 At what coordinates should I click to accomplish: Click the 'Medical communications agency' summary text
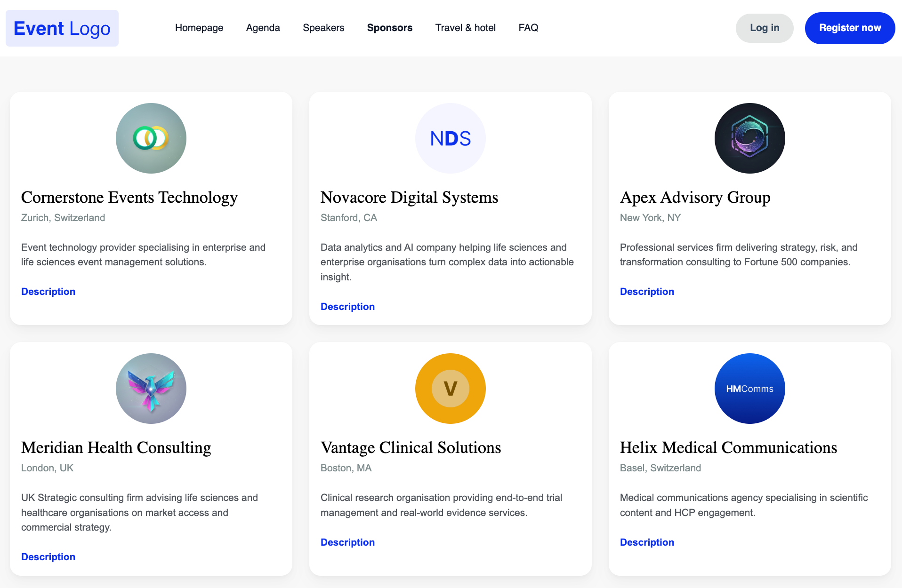(x=744, y=505)
